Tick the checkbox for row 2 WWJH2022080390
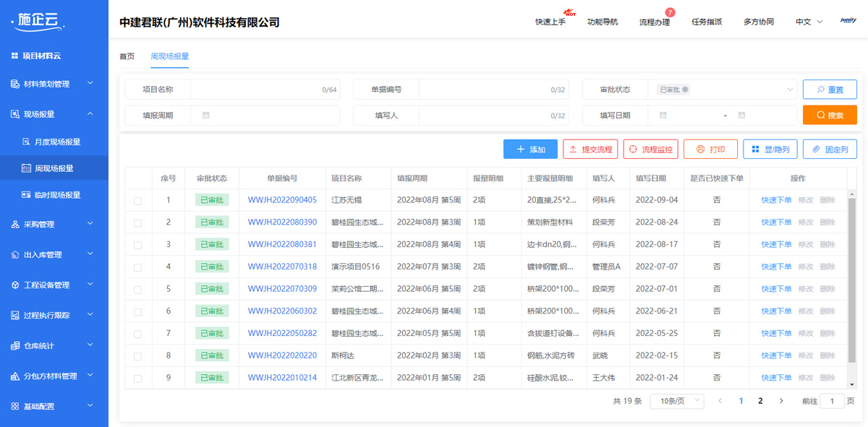The width and height of the screenshot is (868, 427). [x=138, y=223]
